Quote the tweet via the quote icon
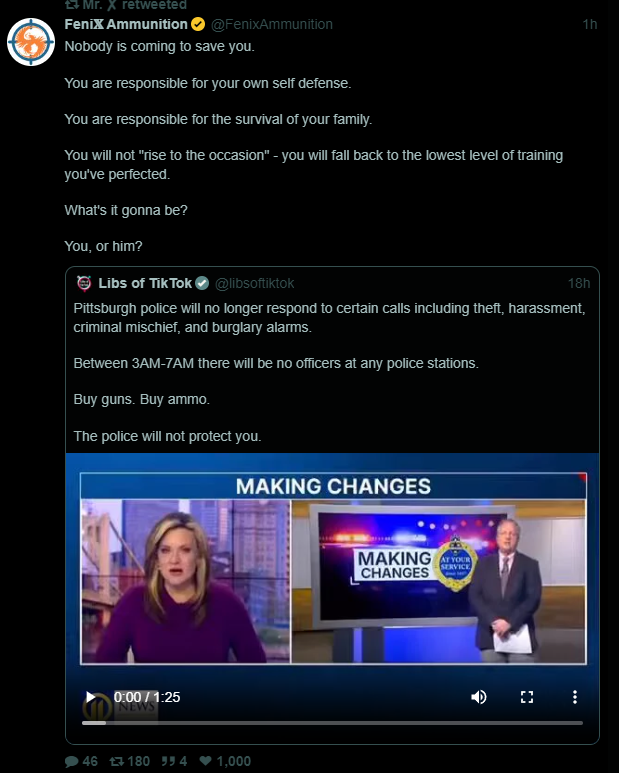Image resolution: width=619 pixels, height=773 pixels. 168,761
